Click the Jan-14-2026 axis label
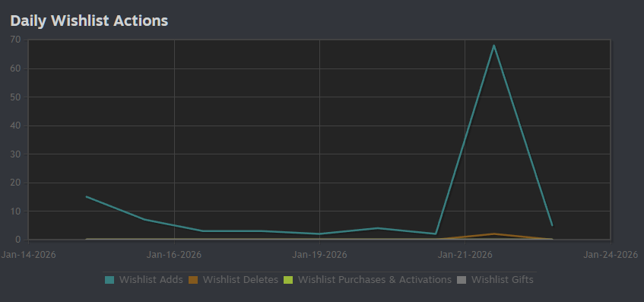This screenshot has height=302, width=644. [x=28, y=255]
